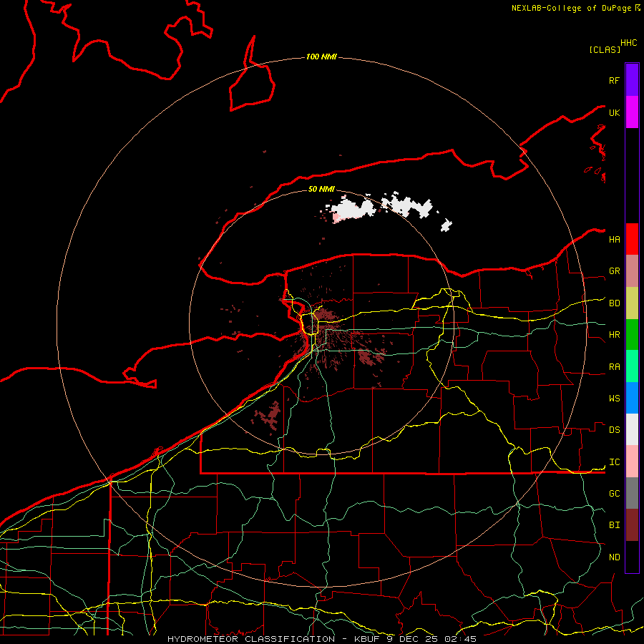644x644 pixels.
Task: Click the Hydrometeor Classification KBUF title caption
Action: pos(321,639)
